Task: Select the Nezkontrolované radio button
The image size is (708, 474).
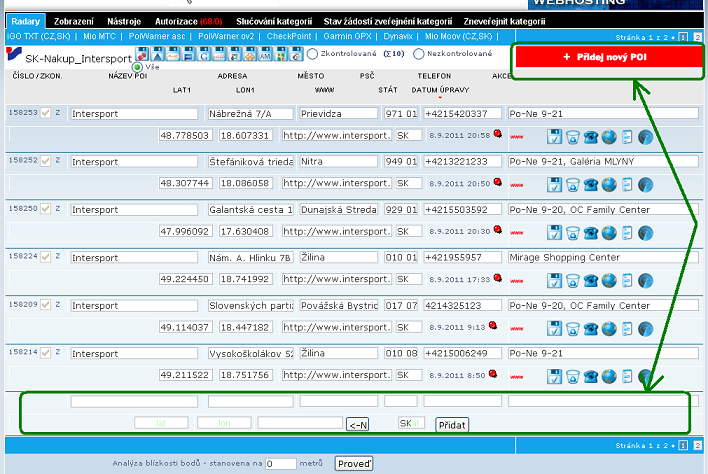Action: [419, 53]
